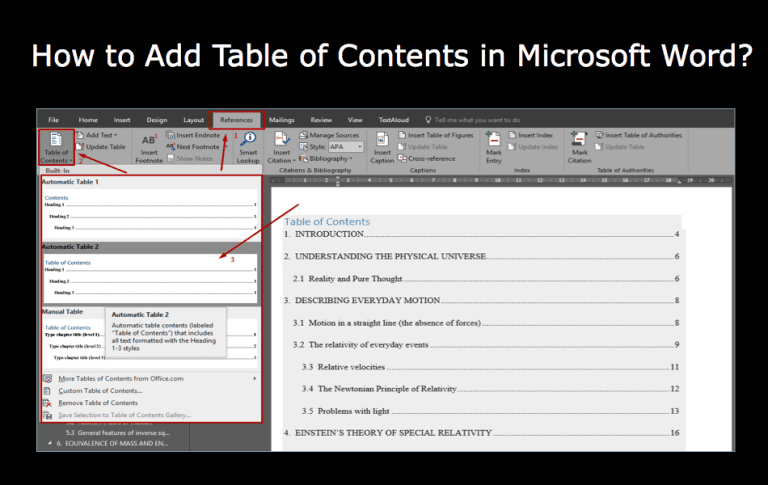Viewport: 768px width, 485px height.
Task: Click the Show Notes icon
Action: 170,158
